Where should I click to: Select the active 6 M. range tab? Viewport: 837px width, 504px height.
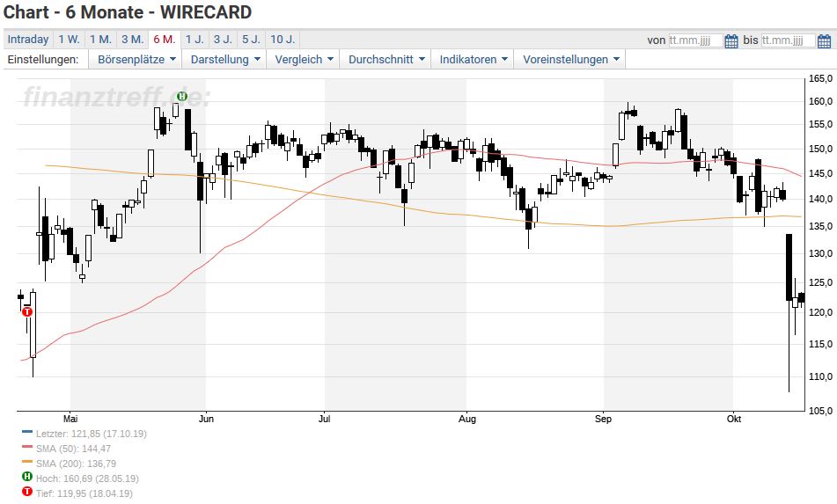coord(165,40)
